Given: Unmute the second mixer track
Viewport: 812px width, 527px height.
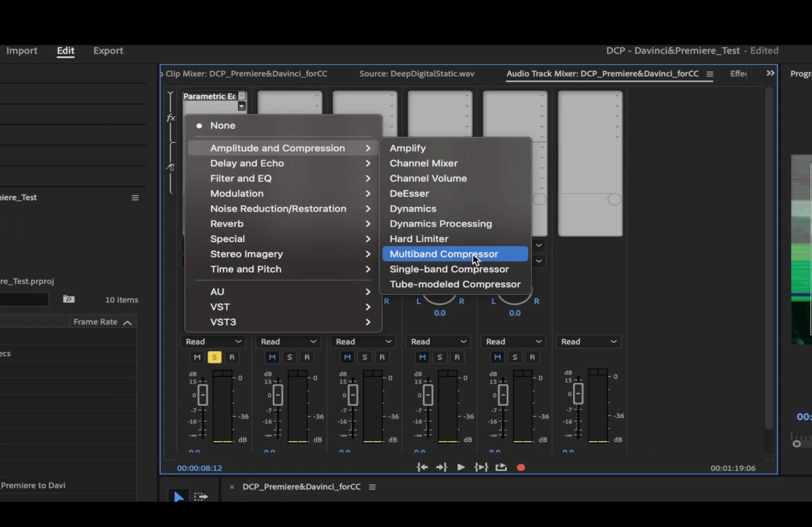Looking at the screenshot, I should (272, 357).
